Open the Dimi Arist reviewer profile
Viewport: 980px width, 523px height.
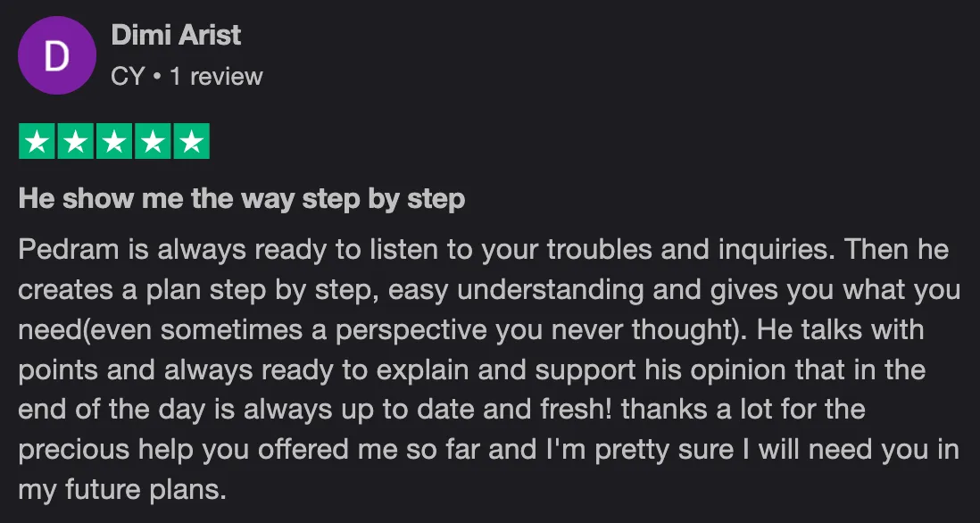click(176, 35)
